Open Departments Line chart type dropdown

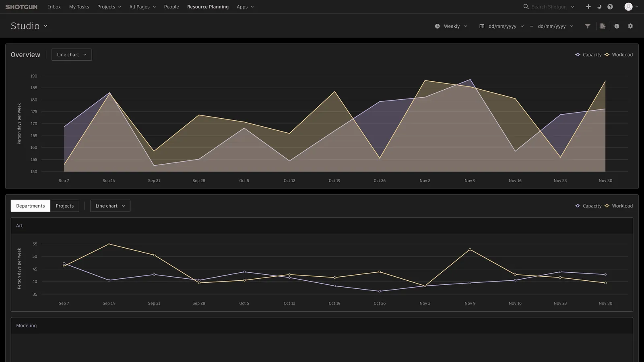(110, 206)
